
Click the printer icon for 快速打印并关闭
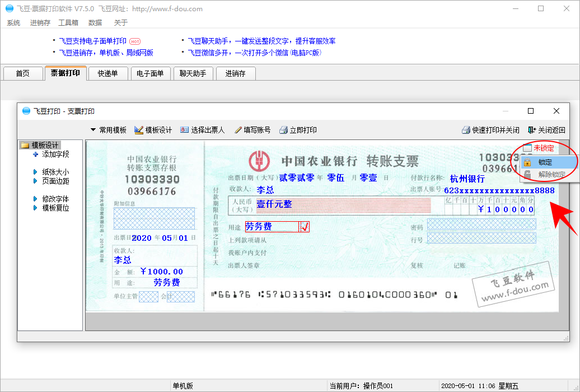coord(466,130)
